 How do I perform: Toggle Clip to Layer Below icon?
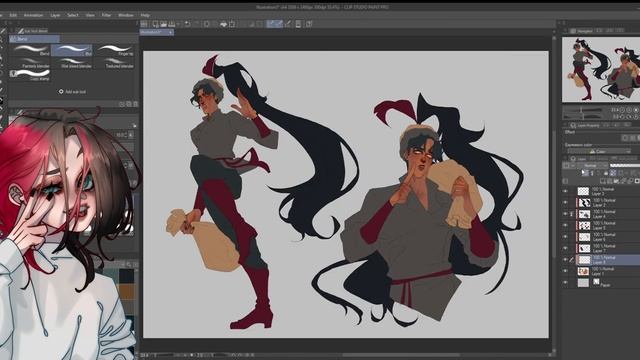click(585, 173)
